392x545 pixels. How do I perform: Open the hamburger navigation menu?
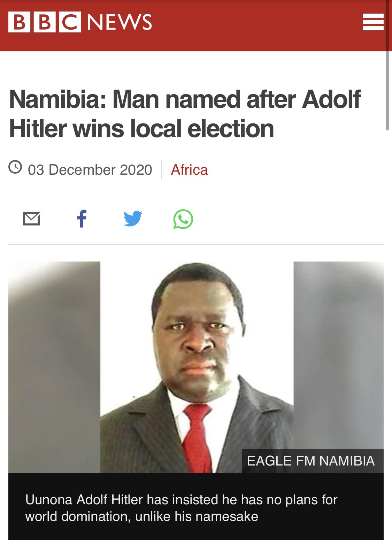click(x=373, y=22)
